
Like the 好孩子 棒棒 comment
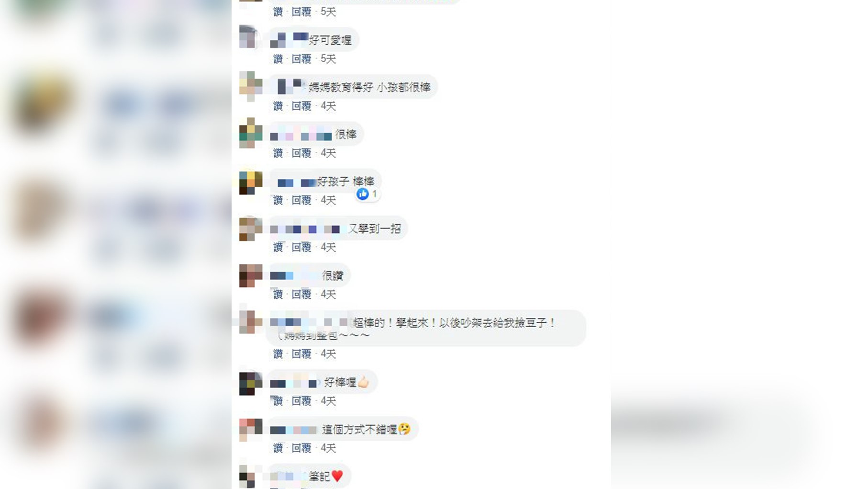278,200
